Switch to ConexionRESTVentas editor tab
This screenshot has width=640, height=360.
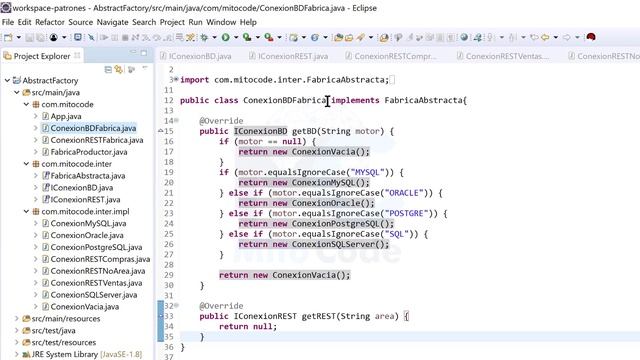(503, 56)
